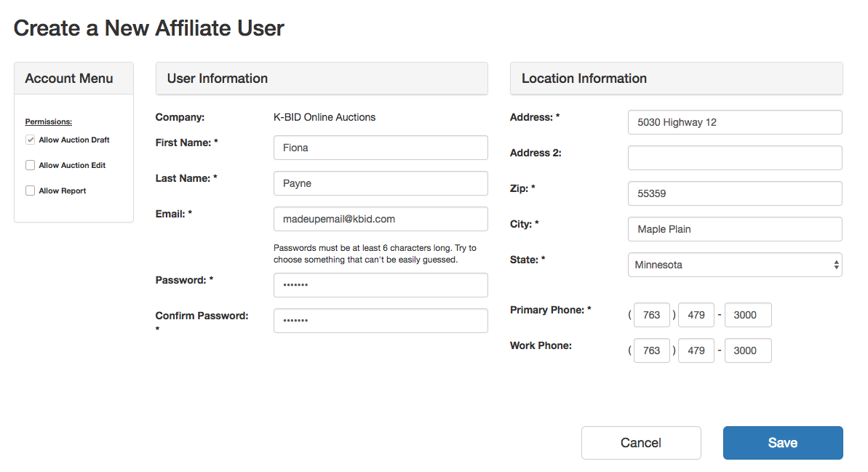
Task: Click the Work Phone area code field
Action: (x=652, y=351)
